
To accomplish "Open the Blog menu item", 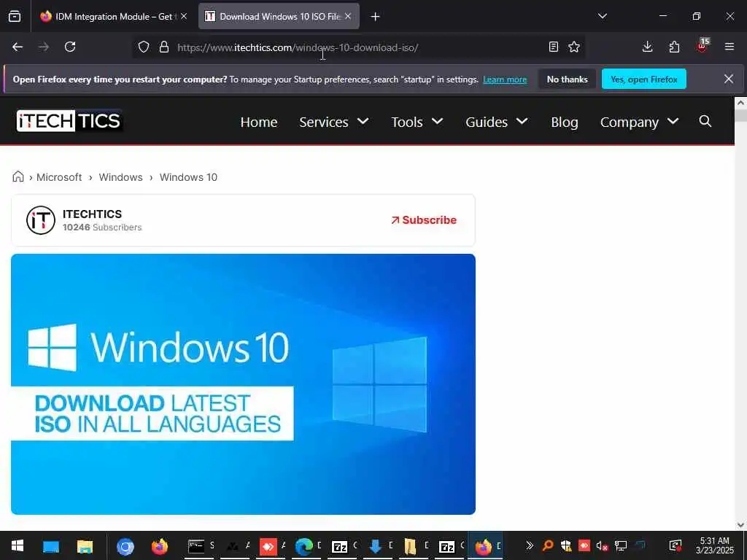I will point(565,122).
